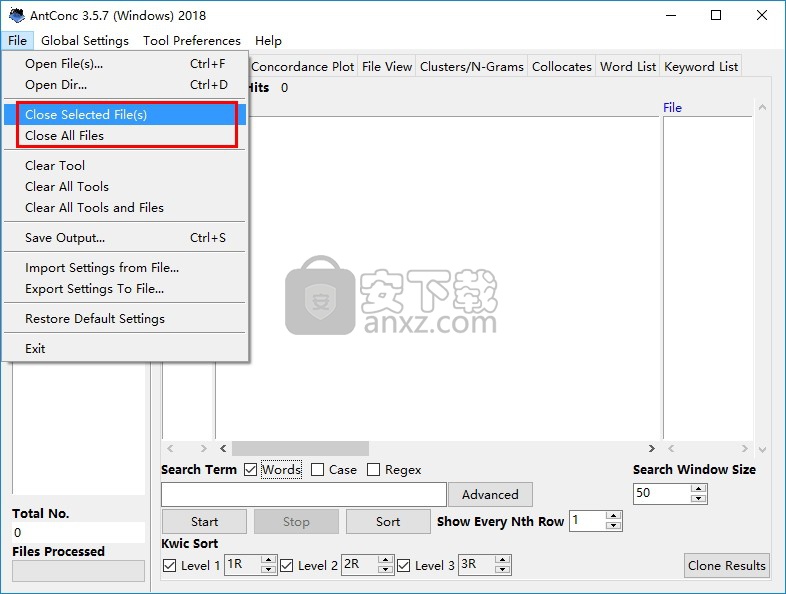Decrease Show Every Nth Row value
The image size is (786, 594).
[614, 526]
